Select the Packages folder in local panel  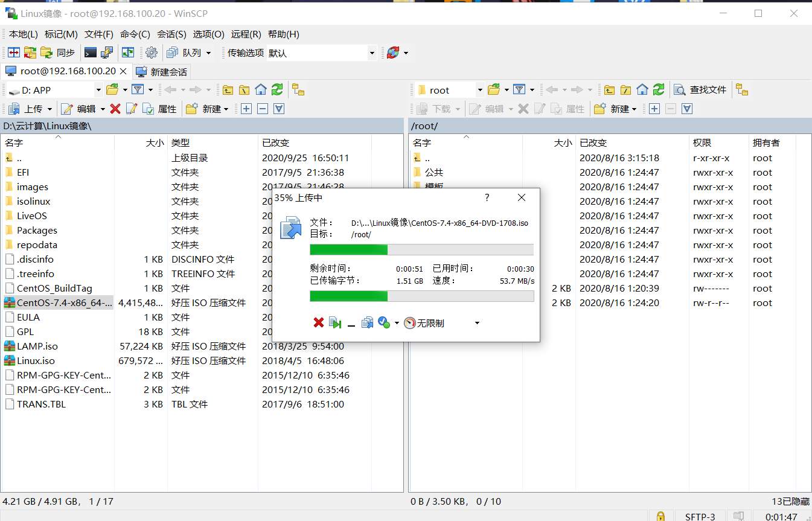[x=37, y=231]
